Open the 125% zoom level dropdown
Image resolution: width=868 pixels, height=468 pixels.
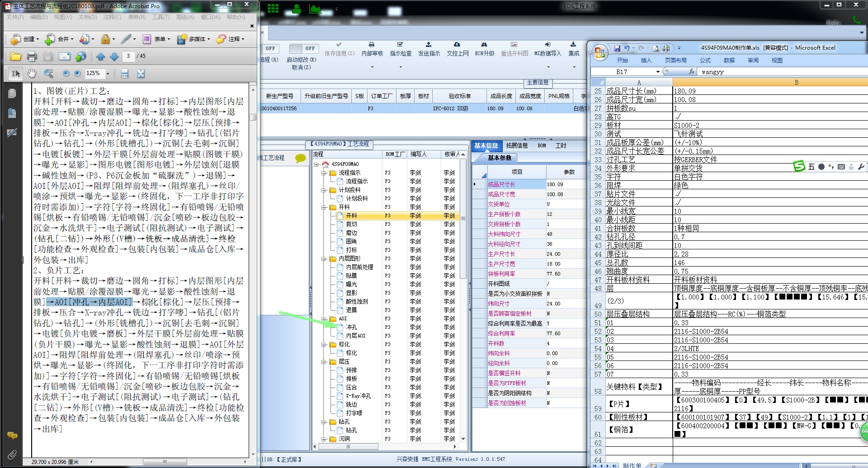pos(108,74)
